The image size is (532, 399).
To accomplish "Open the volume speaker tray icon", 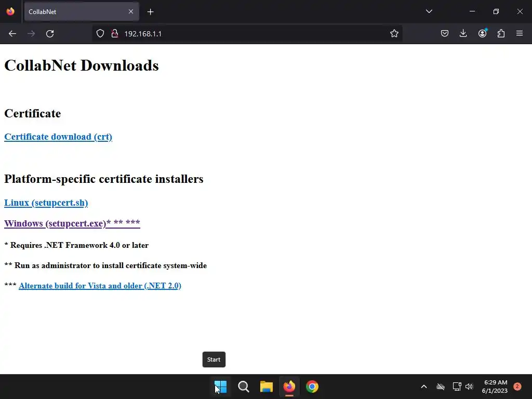I will coord(469,387).
